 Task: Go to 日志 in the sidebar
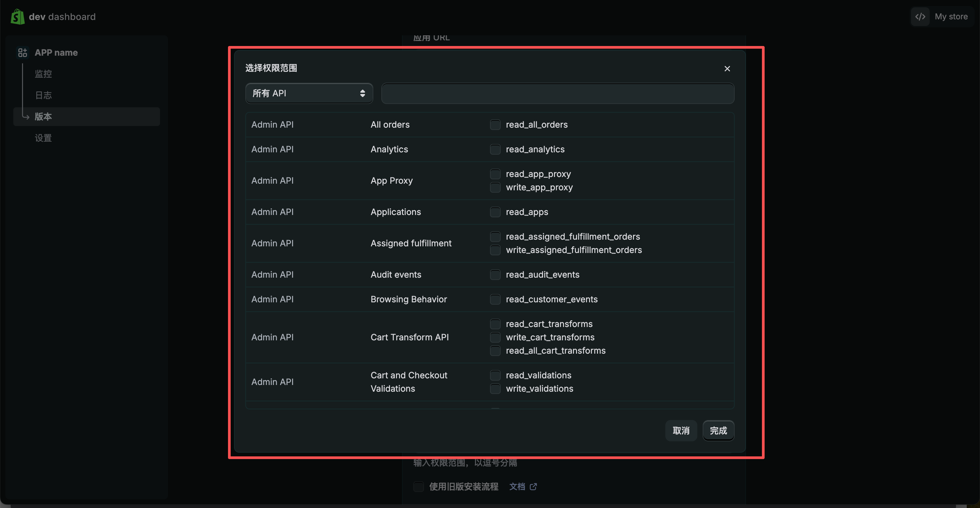pos(43,95)
